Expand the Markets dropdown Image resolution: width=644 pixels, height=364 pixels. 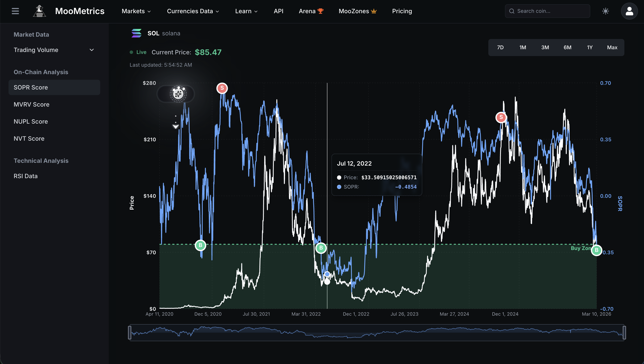136,11
